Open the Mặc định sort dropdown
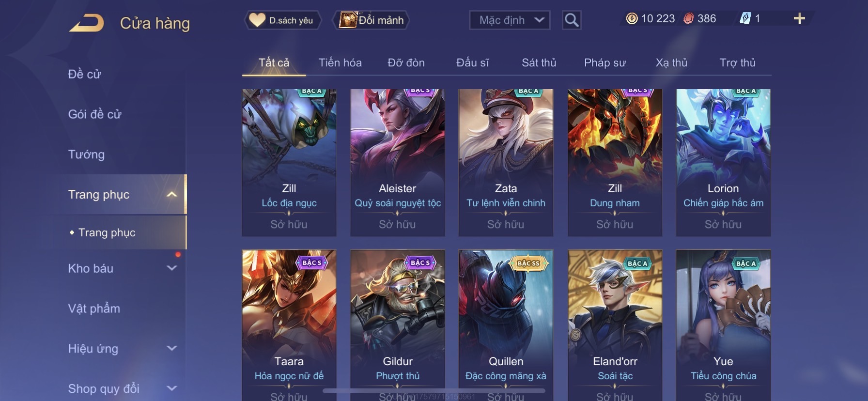Viewport: 868px width, 401px height. coord(510,20)
